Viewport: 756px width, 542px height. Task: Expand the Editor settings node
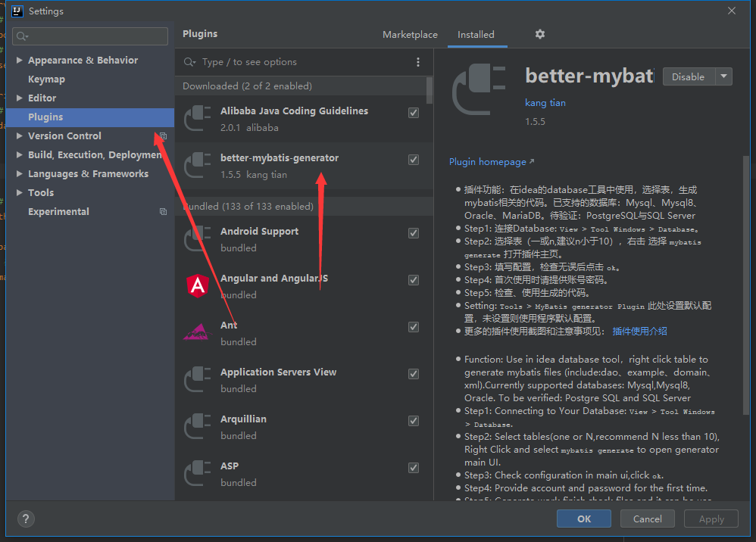[x=19, y=98]
